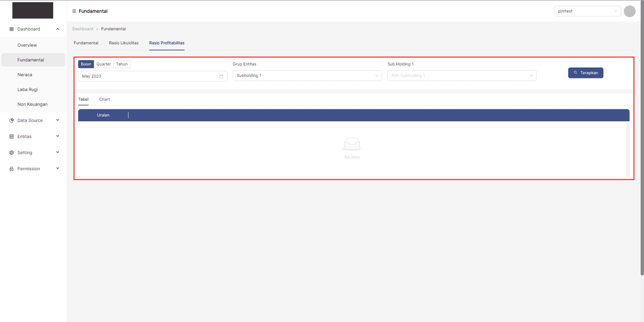The height and width of the screenshot is (322, 644).
Task: Click the Data Source pie chart icon
Action: tap(12, 121)
